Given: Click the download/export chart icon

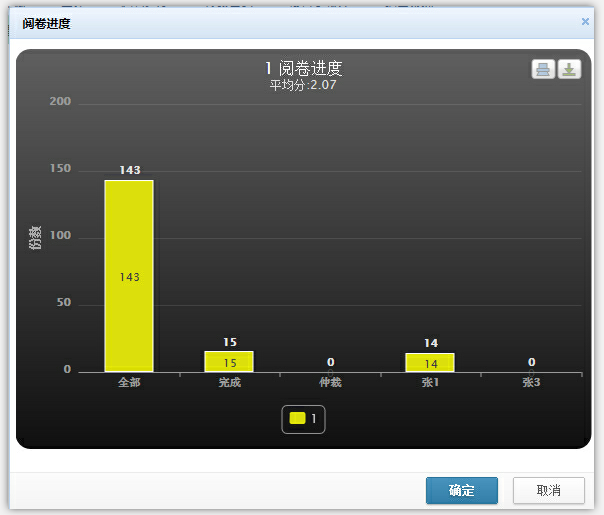Looking at the screenshot, I should 569,69.
